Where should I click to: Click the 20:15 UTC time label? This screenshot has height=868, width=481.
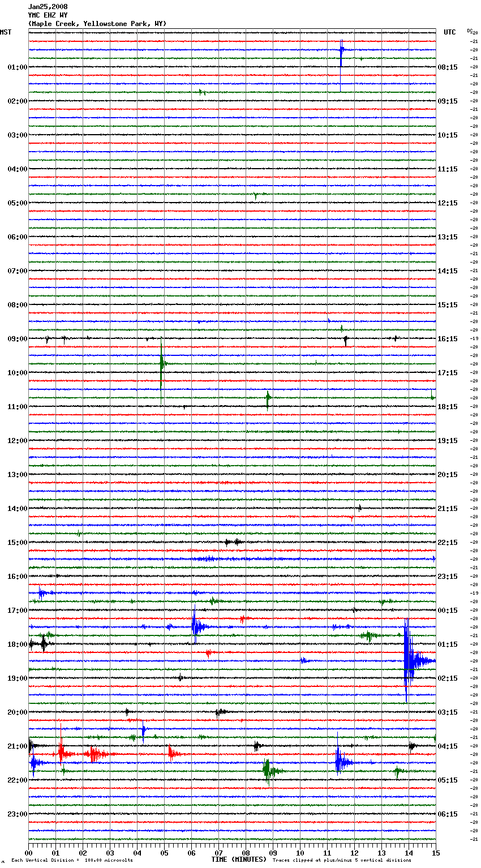tap(448, 475)
